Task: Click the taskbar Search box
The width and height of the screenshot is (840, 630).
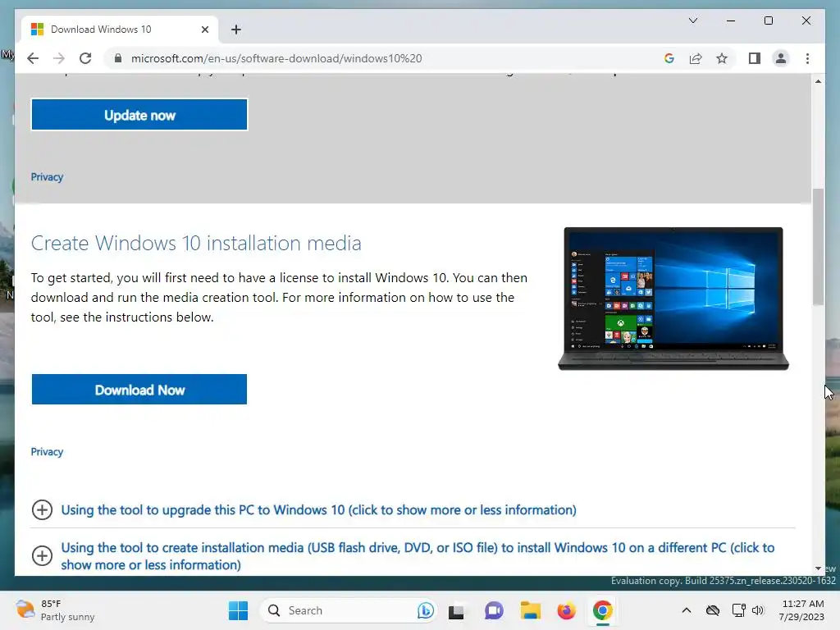Action: [349, 610]
